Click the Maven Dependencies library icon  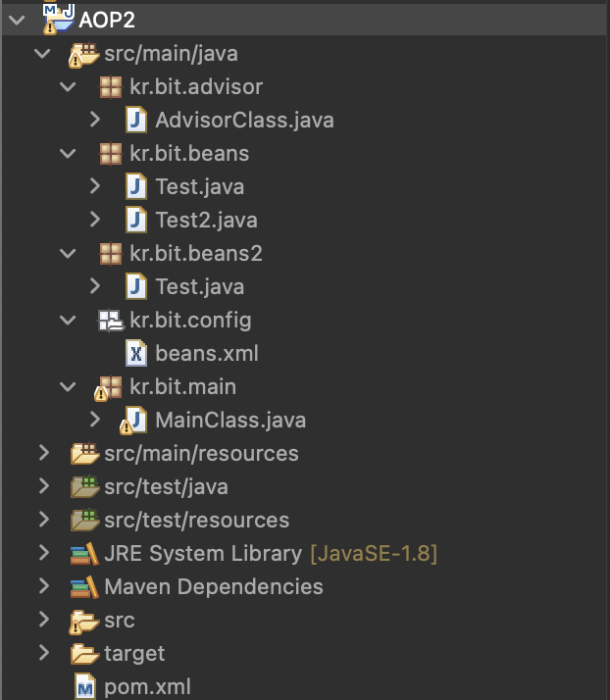pyautogui.click(x=84, y=586)
